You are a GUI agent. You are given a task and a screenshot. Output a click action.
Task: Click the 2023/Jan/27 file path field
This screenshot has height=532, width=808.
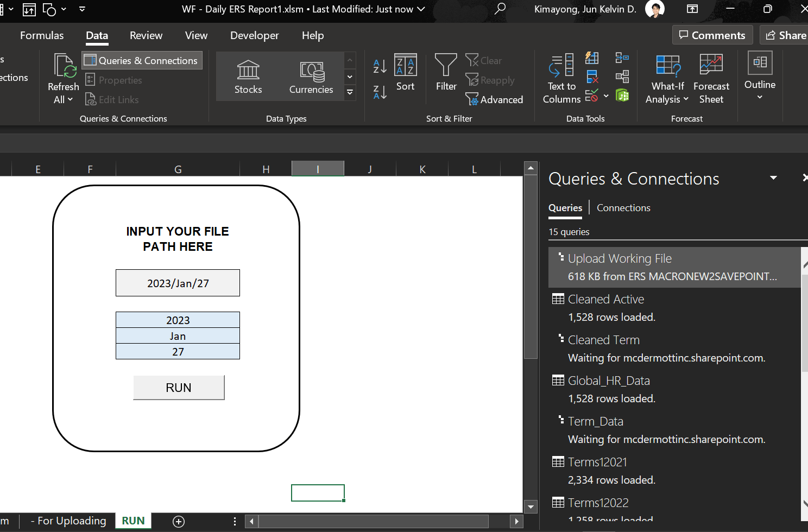pos(178,283)
